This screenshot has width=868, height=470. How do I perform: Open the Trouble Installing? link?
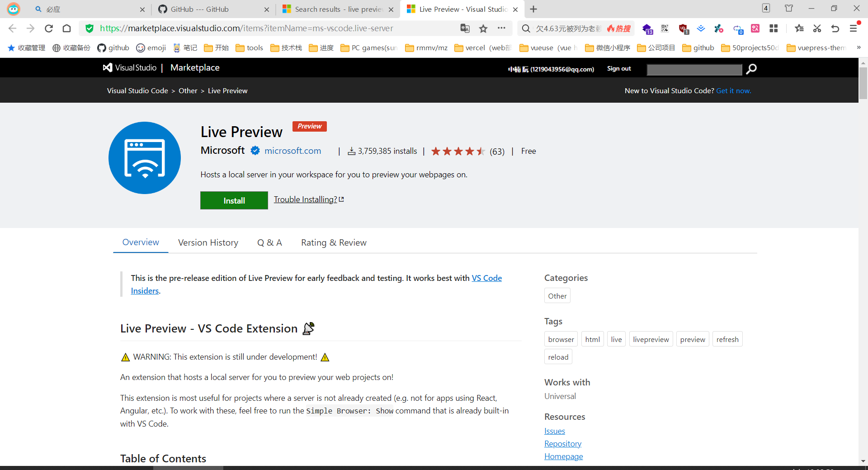[x=309, y=199]
